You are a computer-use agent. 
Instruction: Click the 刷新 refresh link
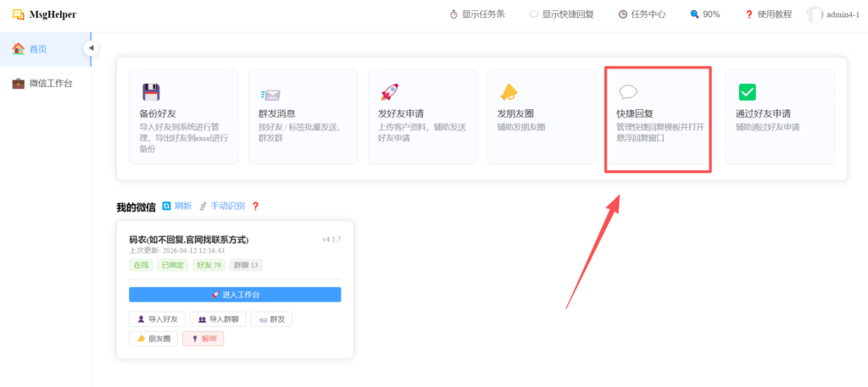tap(177, 206)
